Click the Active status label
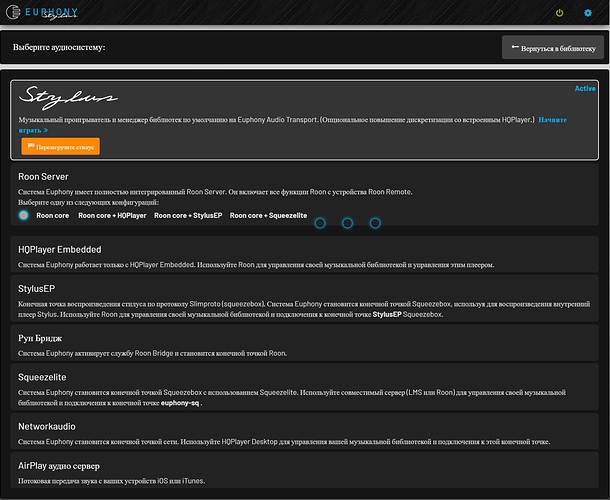The height and width of the screenshot is (500, 610). click(x=585, y=88)
